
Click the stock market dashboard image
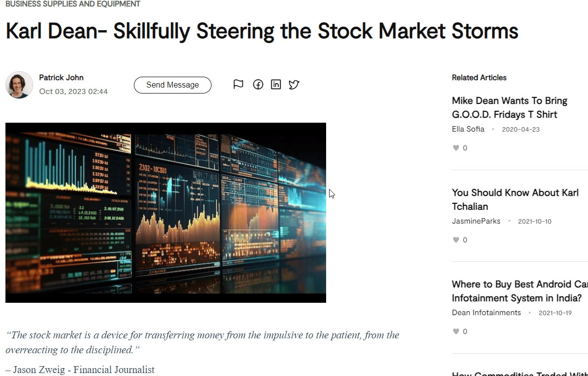pos(166,213)
